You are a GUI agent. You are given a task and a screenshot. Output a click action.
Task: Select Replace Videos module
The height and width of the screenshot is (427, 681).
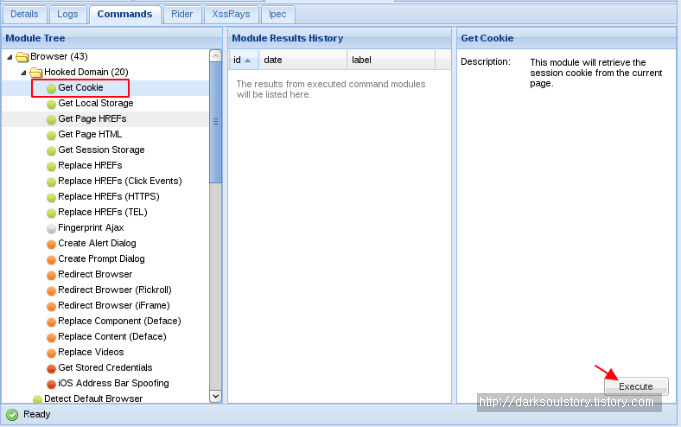[91, 352]
